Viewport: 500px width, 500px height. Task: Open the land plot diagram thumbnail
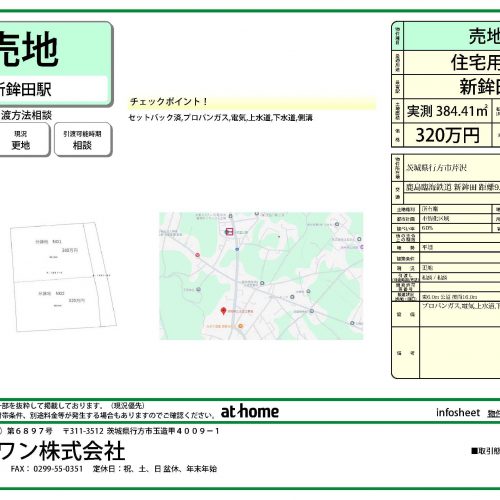(63, 277)
